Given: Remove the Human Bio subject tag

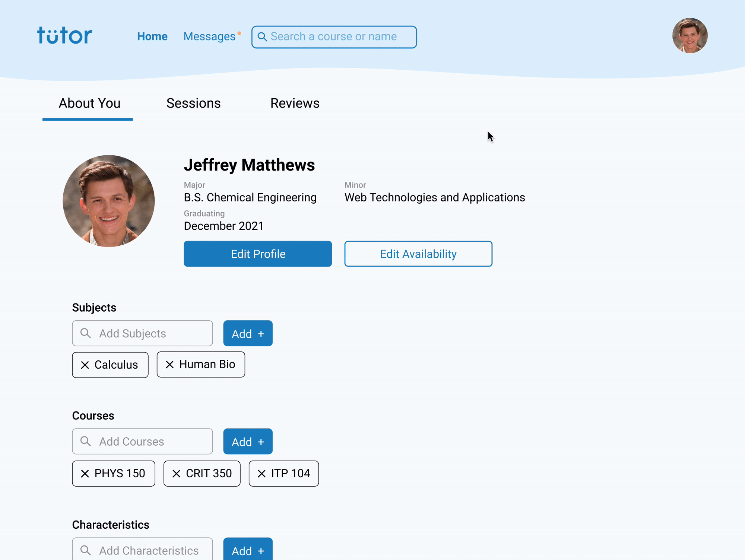Looking at the screenshot, I should 170,365.
